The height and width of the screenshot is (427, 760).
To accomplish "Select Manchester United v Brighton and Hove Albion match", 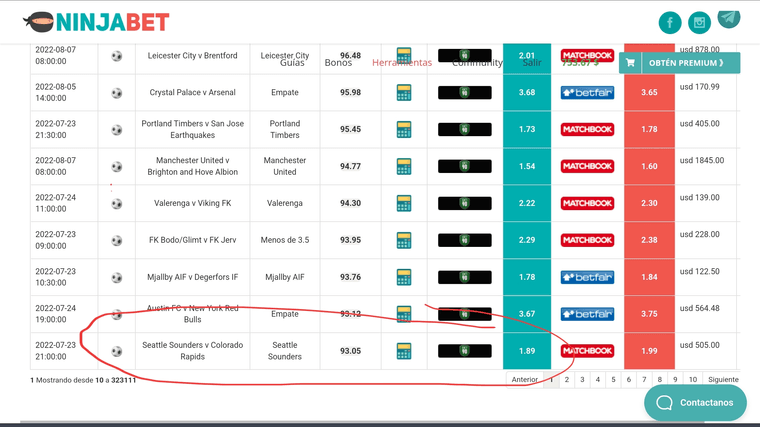I will pyautogui.click(x=192, y=166).
